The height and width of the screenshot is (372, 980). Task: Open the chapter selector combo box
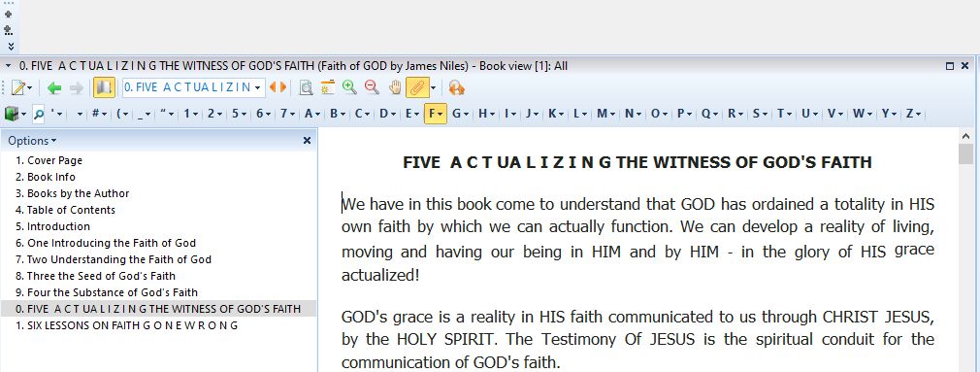point(194,87)
